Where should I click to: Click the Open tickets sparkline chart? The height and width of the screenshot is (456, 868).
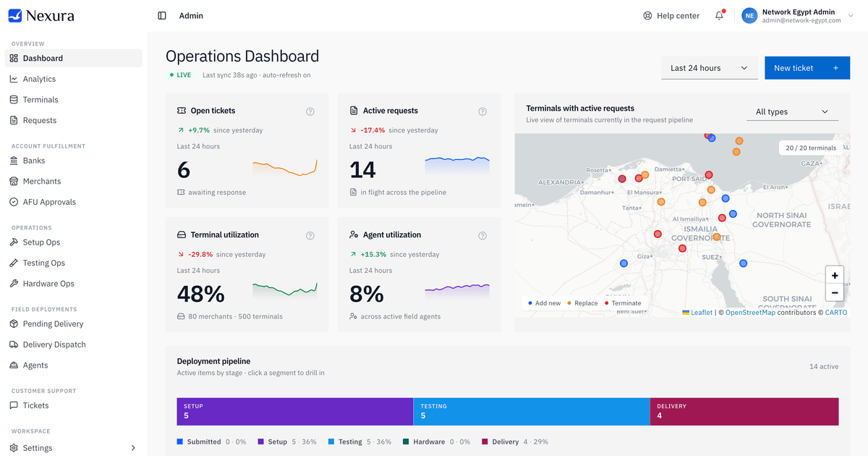[x=285, y=168]
